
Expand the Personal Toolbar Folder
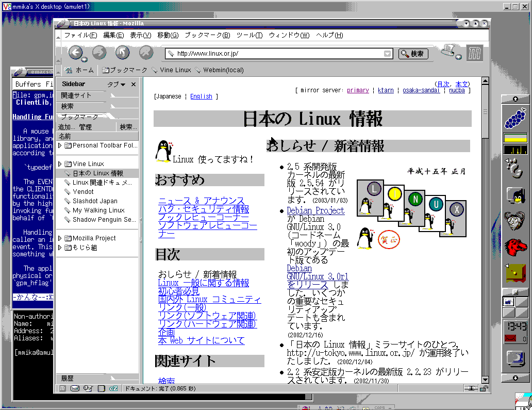pyautogui.click(x=60, y=145)
